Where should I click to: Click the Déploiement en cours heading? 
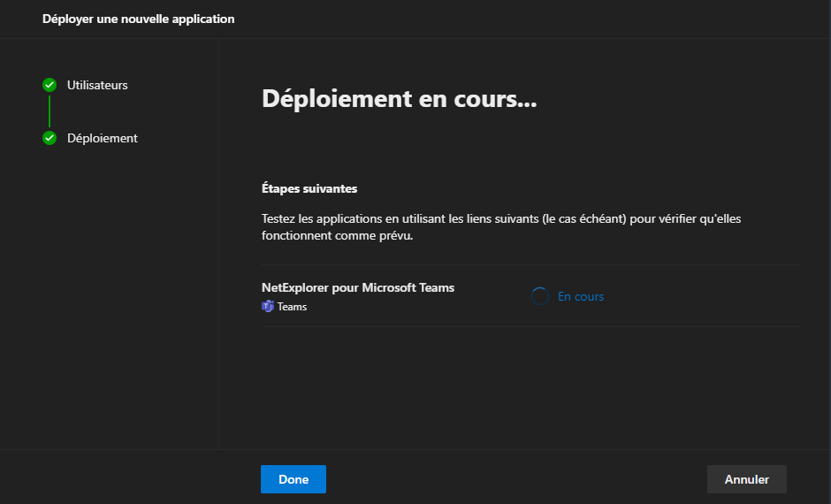click(x=400, y=98)
